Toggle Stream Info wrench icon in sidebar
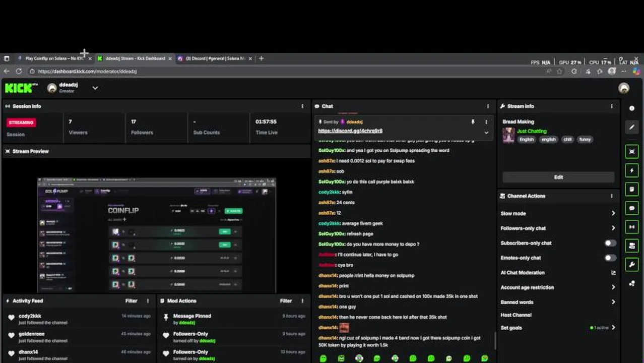The width and height of the screenshot is (644, 363). (632, 264)
